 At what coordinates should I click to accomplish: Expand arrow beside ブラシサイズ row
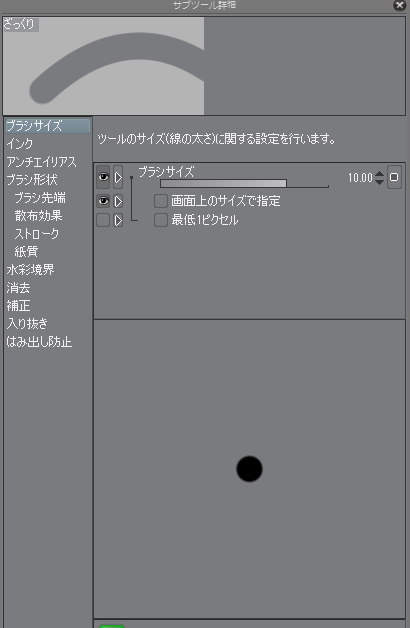point(118,177)
